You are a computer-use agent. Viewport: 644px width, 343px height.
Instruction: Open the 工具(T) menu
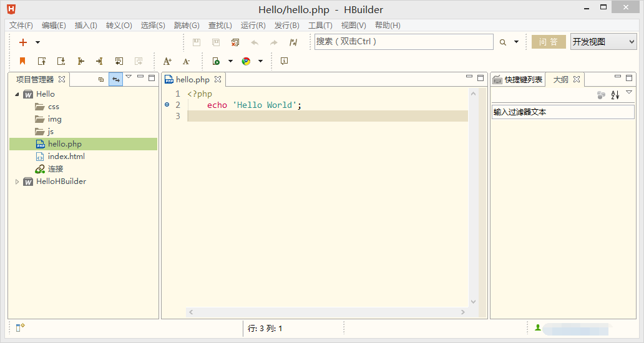pyautogui.click(x=320, y=26)
